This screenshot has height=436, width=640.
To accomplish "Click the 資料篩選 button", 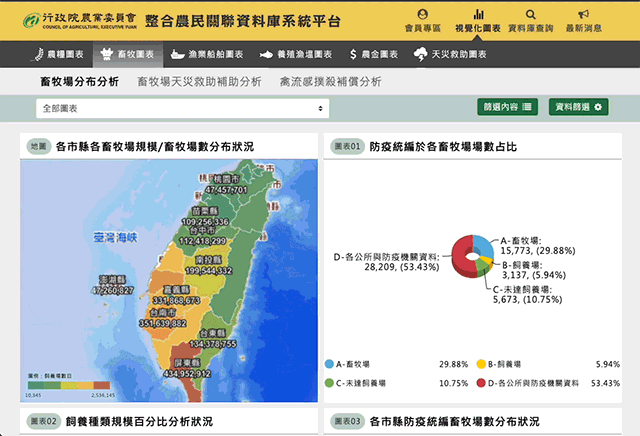I will 579,107.
